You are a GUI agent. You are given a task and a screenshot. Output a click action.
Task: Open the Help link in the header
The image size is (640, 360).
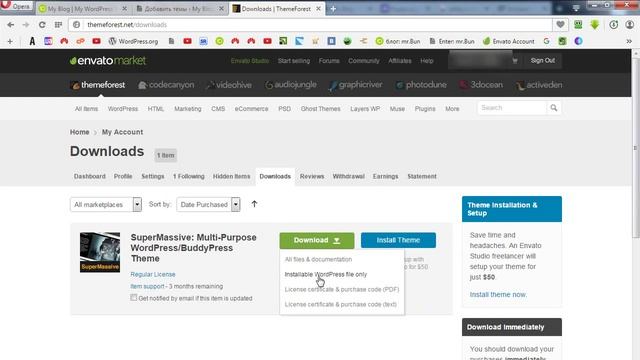point(427,61)
